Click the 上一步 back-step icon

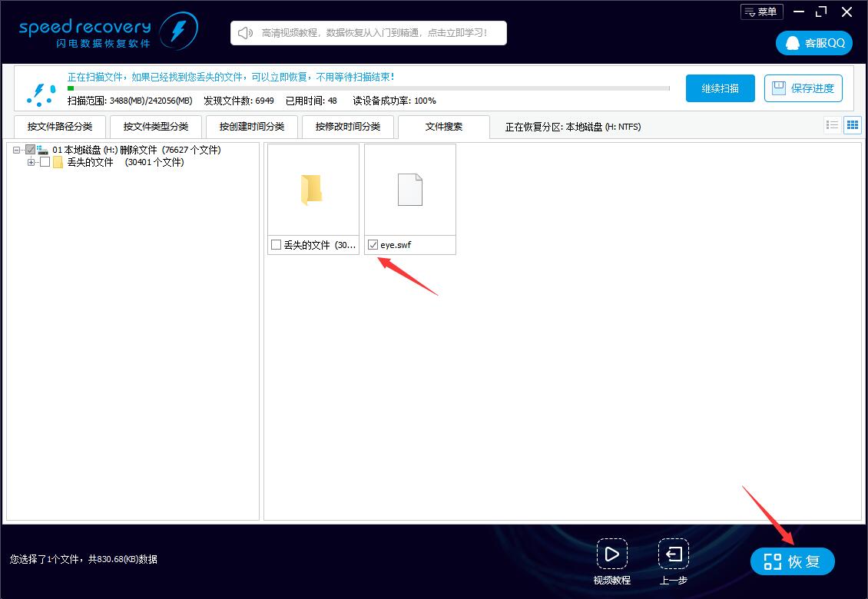click(673, 554)
